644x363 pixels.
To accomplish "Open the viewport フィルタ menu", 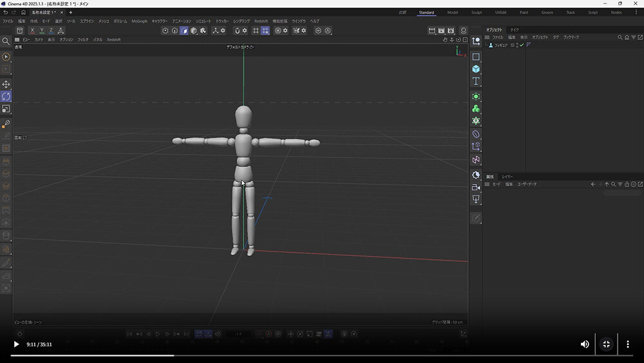I will (x=83, y=39).
